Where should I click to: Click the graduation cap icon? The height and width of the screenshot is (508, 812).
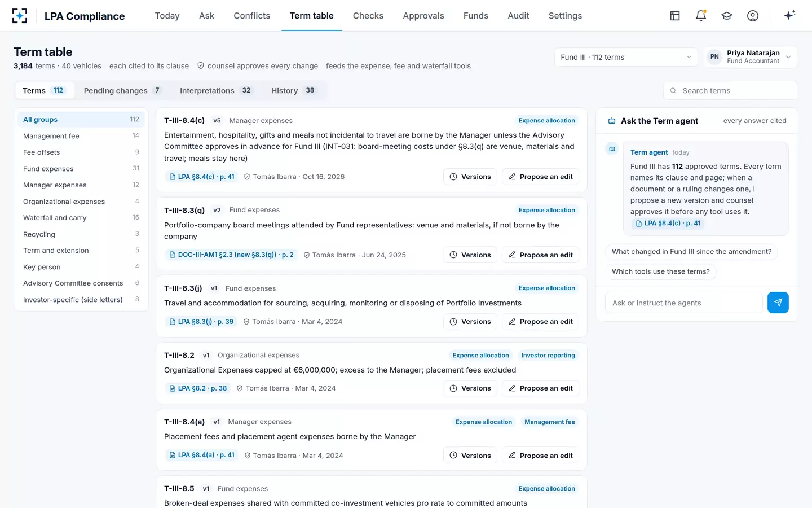[x=727, y=16]
